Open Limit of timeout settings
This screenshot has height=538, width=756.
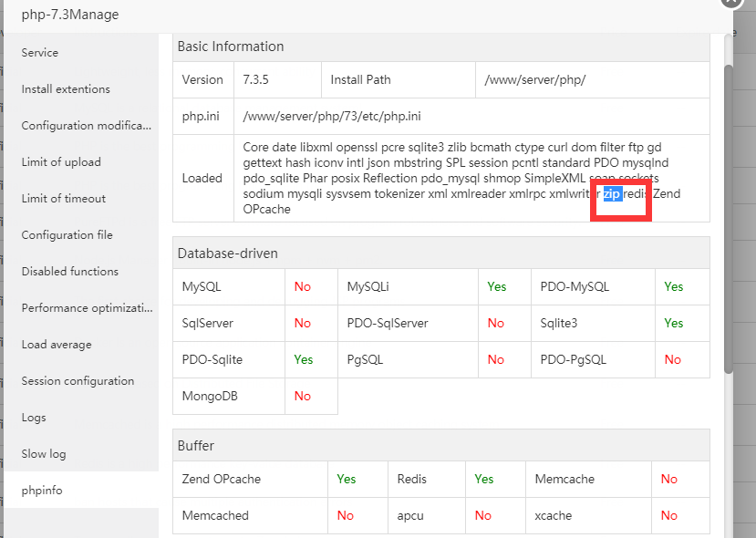(64, 199)
